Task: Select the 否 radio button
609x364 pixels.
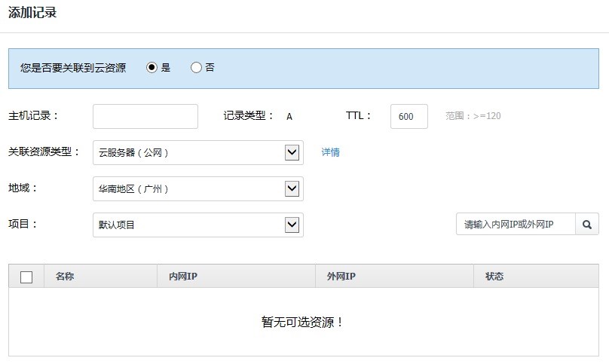Action: pos(196,68)
